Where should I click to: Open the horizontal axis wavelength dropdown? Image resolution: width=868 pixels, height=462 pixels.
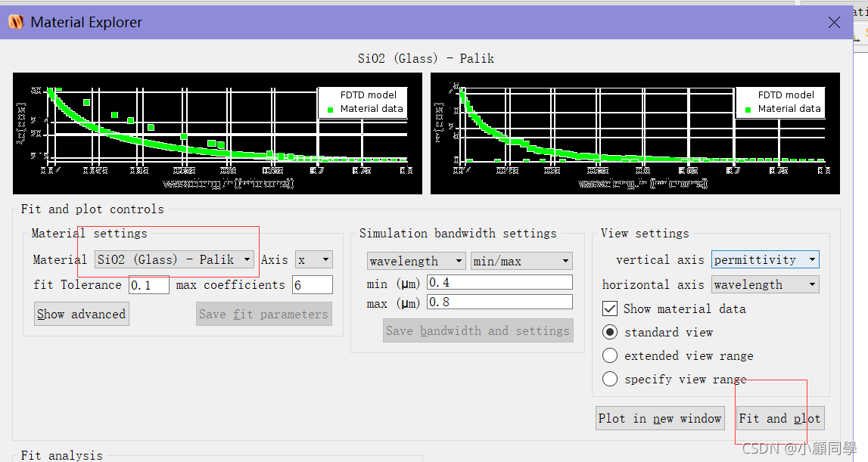click(765, 284)
